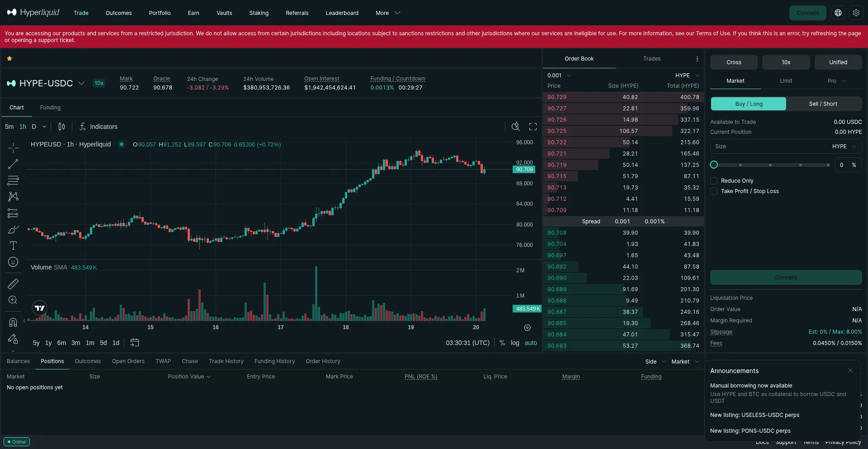Select the brush drawing tool
The height and width of the screenshot is (449, 868).
tap(13, 229)
